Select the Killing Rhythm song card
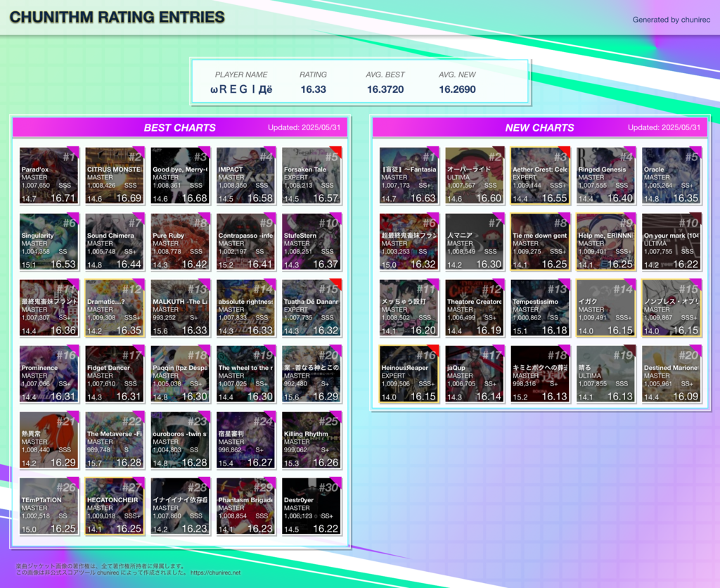Viewport: 720px width, 588px height. click(x=311, y=440)
